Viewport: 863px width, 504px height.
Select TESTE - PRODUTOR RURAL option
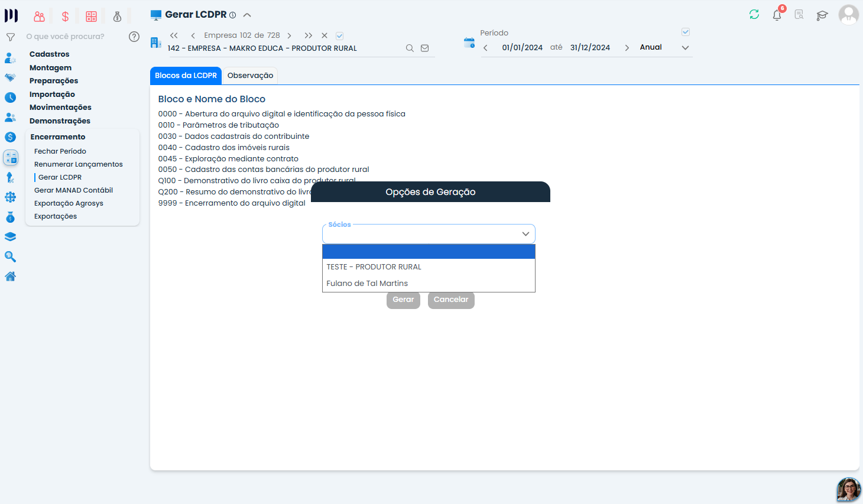pyautogui.click(x=429, y=267)
